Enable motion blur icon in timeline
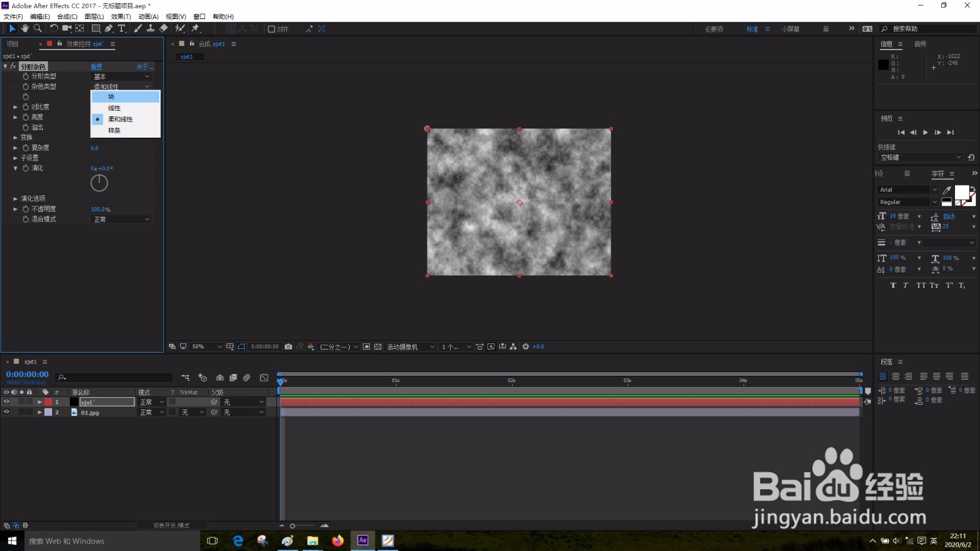This screenshot has height=551, width=980. point(247,378)
